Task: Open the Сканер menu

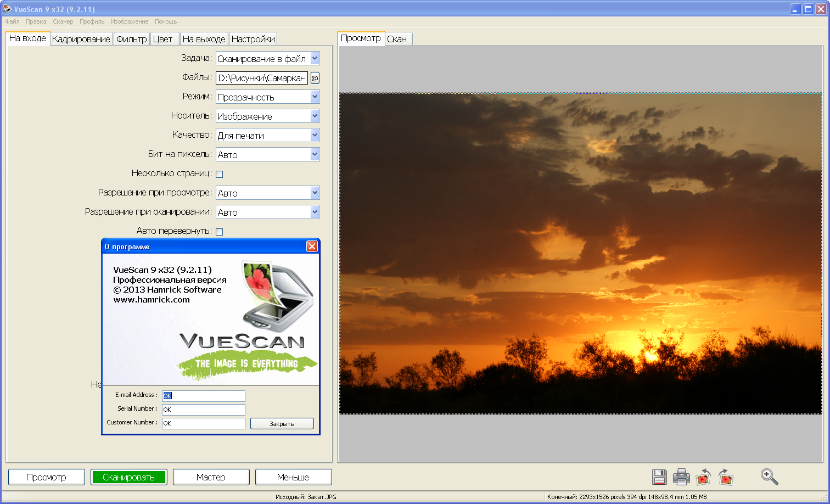Action: click(63, 21)
